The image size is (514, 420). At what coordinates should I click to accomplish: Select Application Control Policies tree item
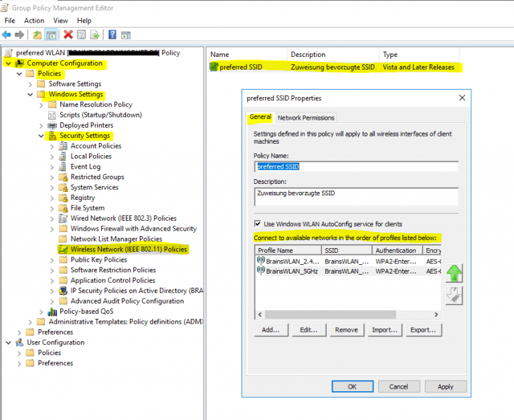tap(112, 280)
